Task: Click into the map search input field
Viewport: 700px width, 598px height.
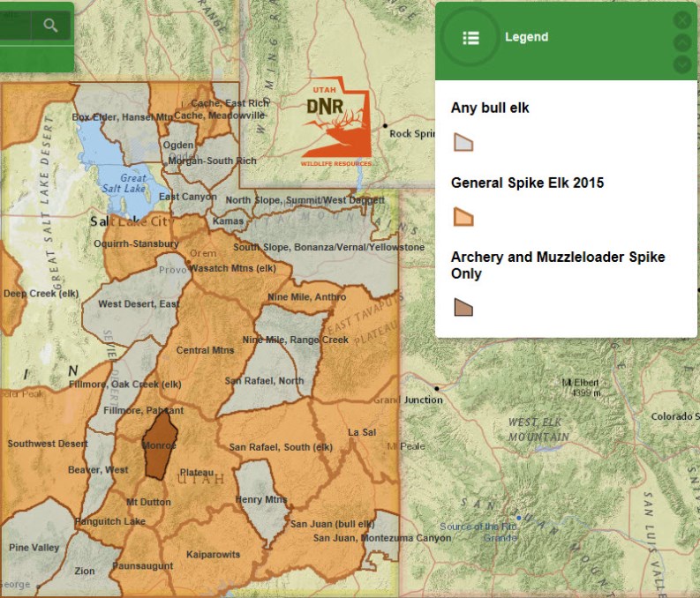Action: tap(16, 26)
